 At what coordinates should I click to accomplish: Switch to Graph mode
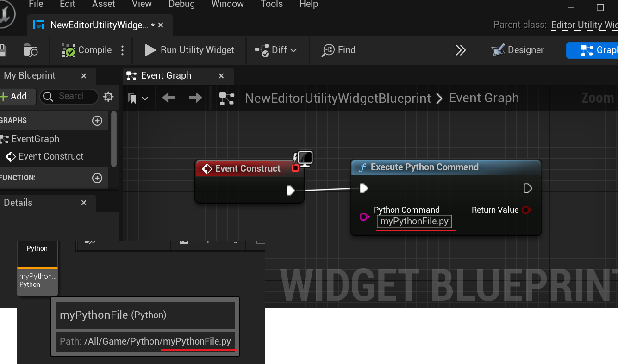click(592, 50)
